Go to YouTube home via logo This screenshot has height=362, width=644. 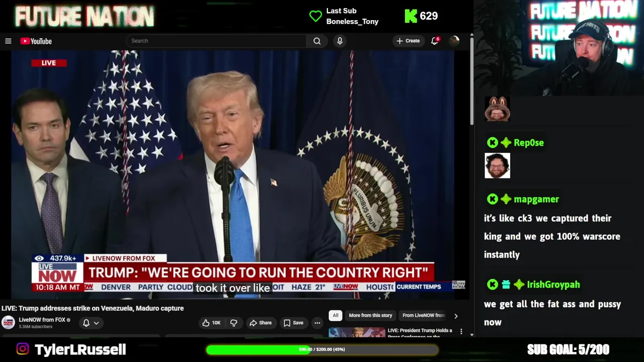[x=36, y=41]
